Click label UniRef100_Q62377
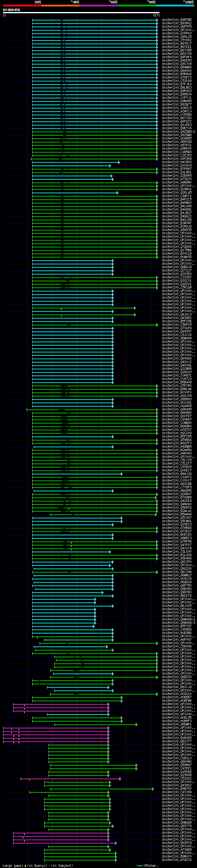The height and width of the screenshot is (868, 197). coord(177,741)
